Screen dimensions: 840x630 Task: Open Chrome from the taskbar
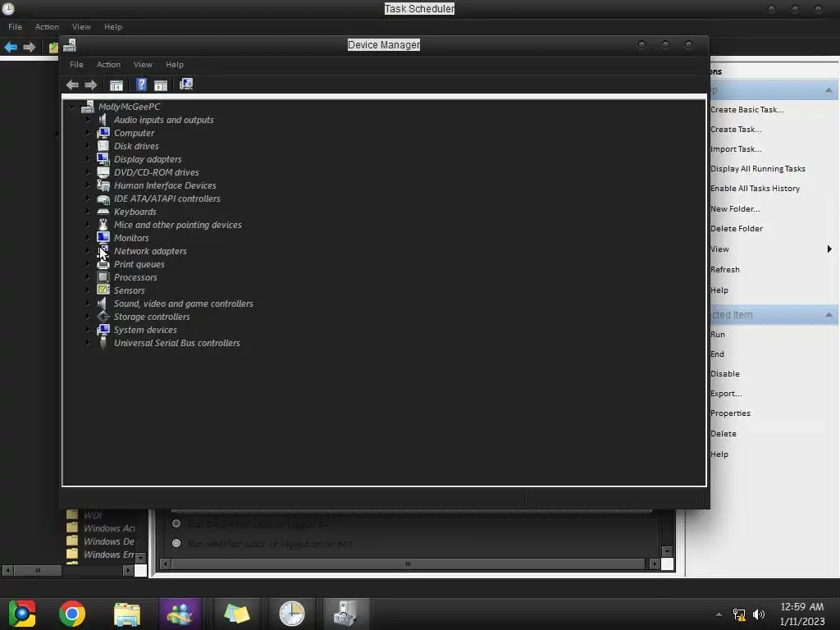tap(72, 614)
